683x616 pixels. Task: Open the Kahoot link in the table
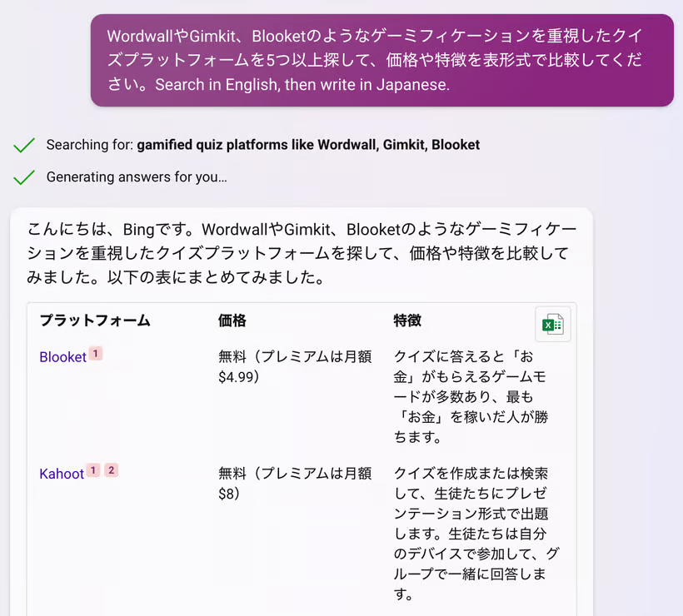[x=62, y=474]
